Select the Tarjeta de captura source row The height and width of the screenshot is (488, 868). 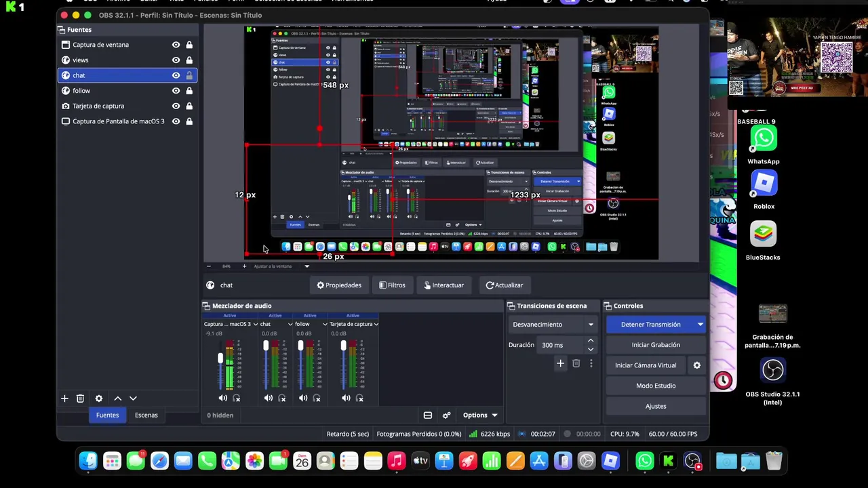tap(127, 106)
